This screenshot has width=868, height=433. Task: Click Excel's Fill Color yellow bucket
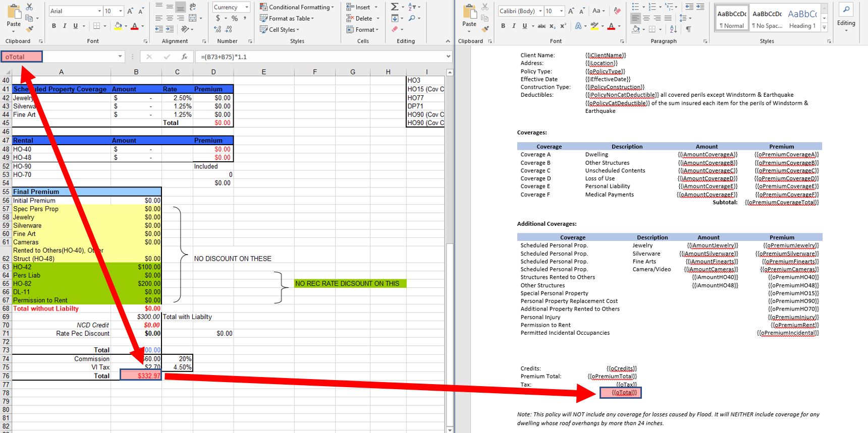(x=118, y=26)
